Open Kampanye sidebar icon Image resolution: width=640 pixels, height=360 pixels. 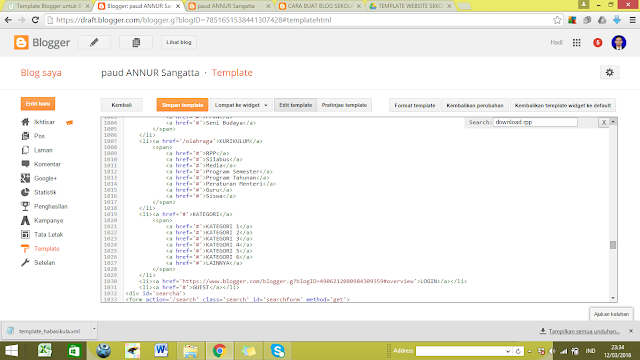pos(25,220)
